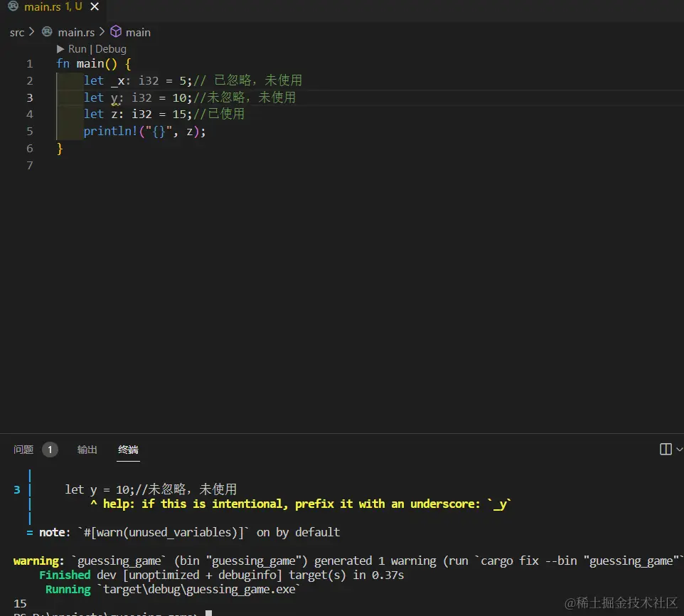Select the 终端 terminal tab
Viewport: 684px width, 616px height.
[x=128, y=450]
